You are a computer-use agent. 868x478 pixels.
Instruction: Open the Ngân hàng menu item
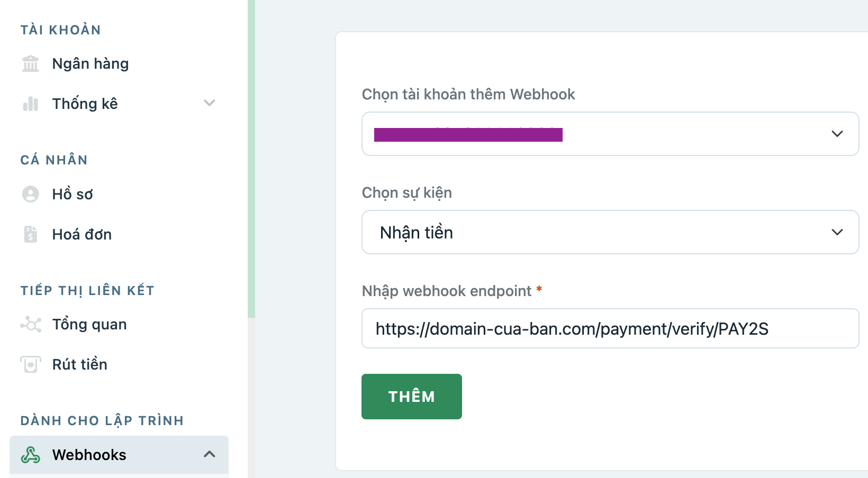91,63
